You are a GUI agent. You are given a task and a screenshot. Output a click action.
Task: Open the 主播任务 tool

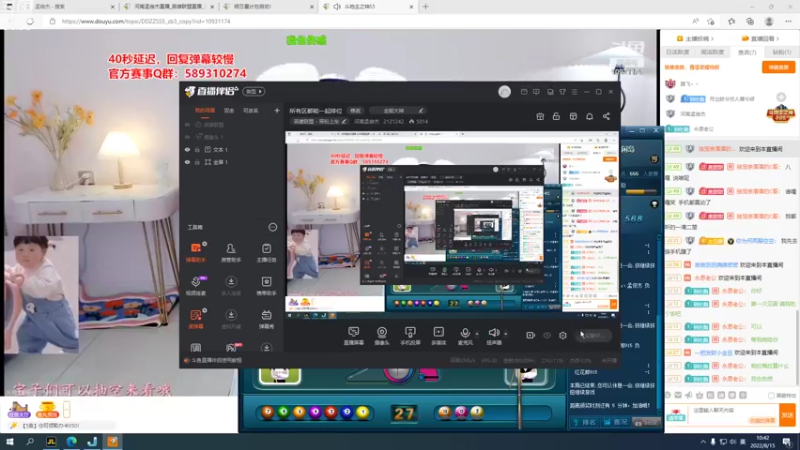(266, 252)
